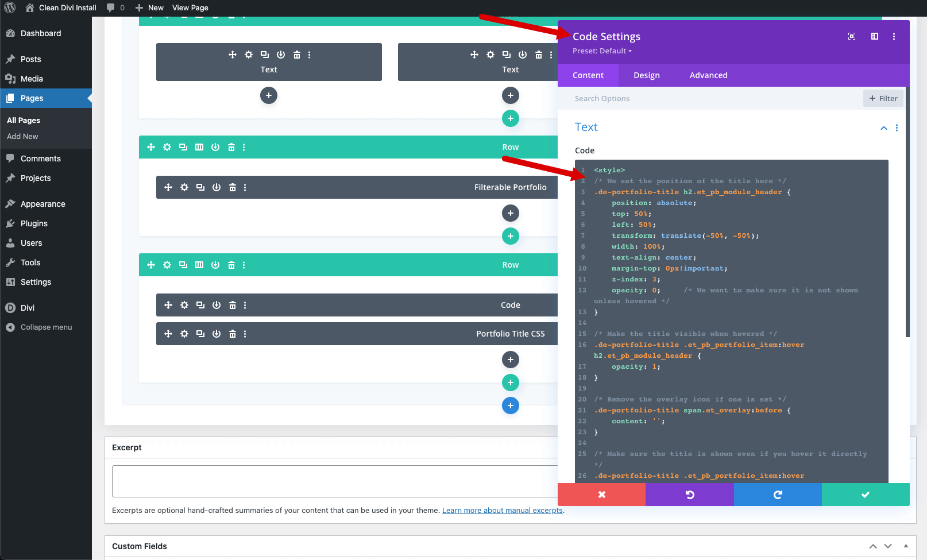Add module below Portfolio Title CSS
This screenshot has width=927, height=560.
point(511,360)
